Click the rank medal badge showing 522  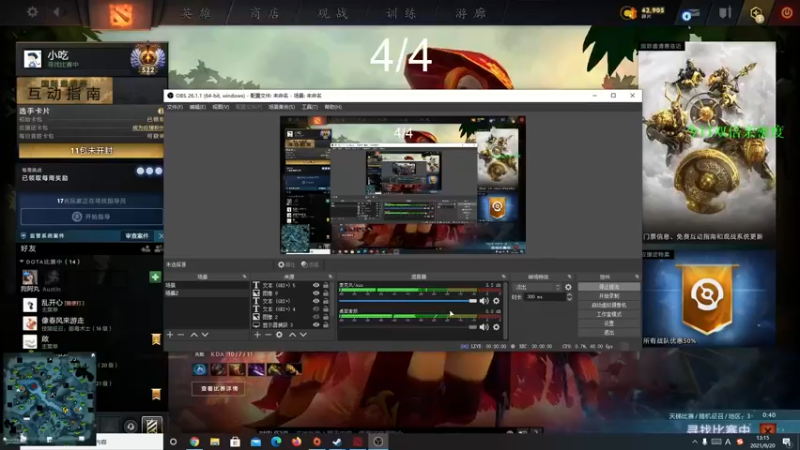point(148,59)
